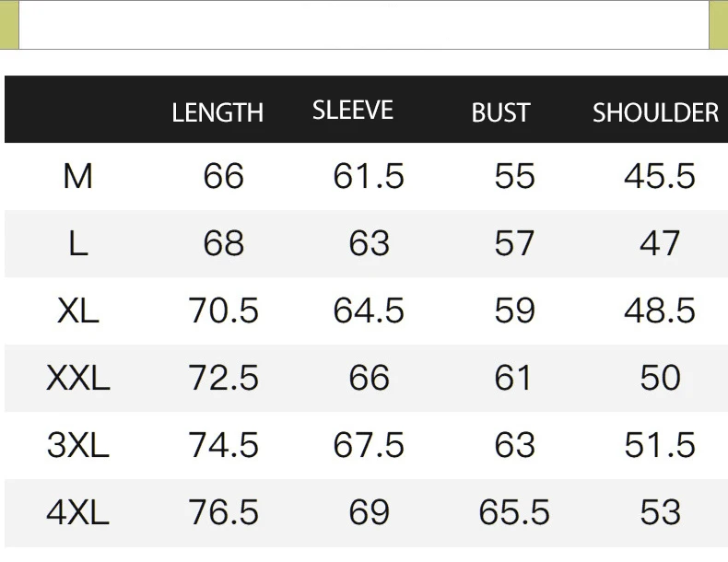Click the M sleeve value 61.5
Image resolution: width=728 pixels, height=562 pixels.
tap(369, 176)
